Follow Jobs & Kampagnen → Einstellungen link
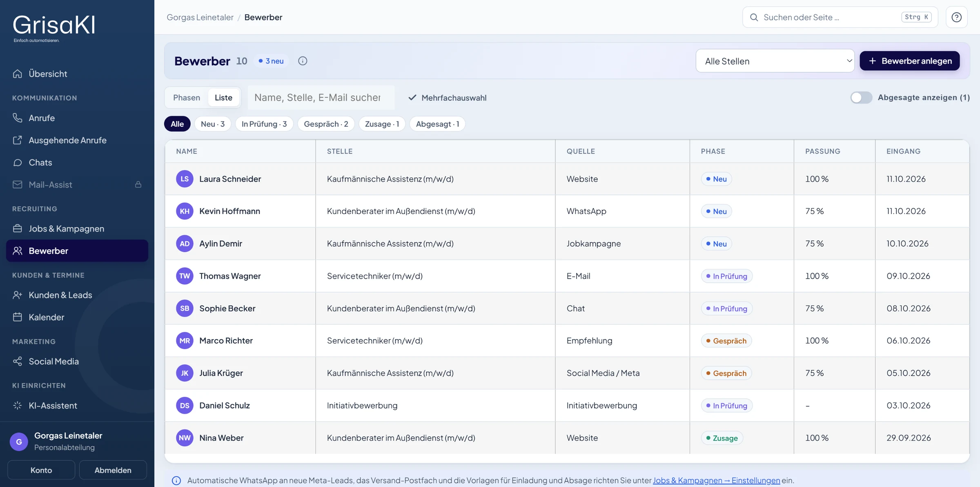This screenshot has height=487, width=980. click(x=716, y=480)
